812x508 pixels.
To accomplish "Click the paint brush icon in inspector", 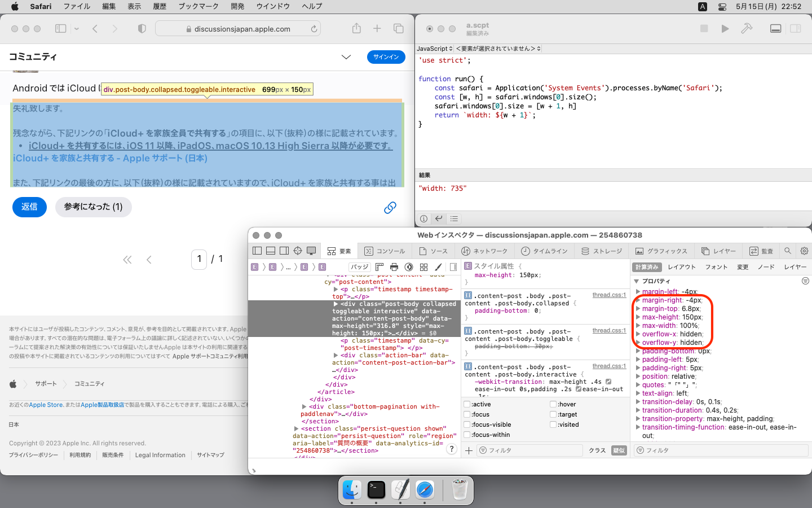I will tap(438, 267).
